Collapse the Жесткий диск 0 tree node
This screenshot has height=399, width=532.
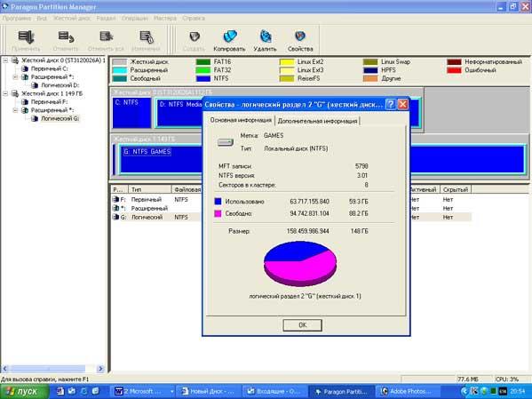point(5,60)
